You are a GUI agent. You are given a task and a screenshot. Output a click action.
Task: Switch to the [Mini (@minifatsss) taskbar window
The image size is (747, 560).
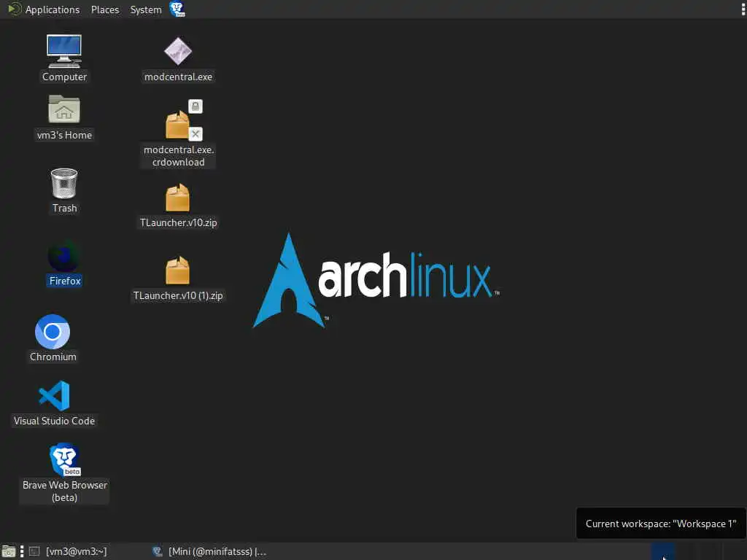[x=209, y=551]
